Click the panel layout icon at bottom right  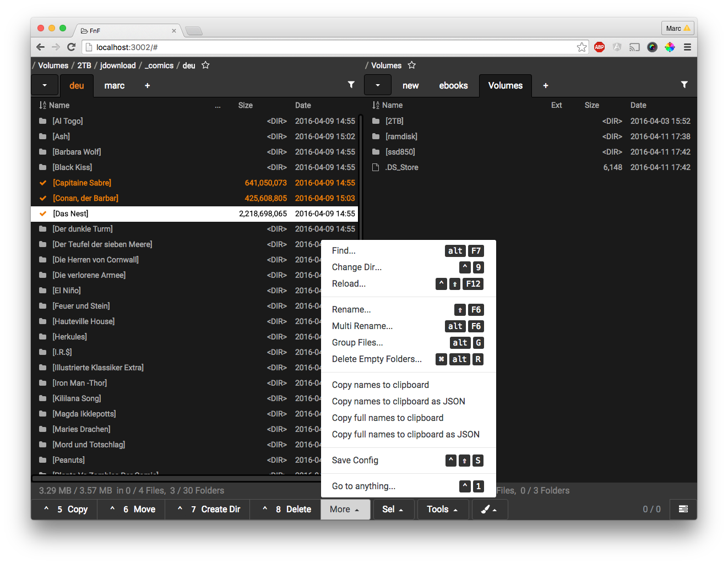pos(683,510)
